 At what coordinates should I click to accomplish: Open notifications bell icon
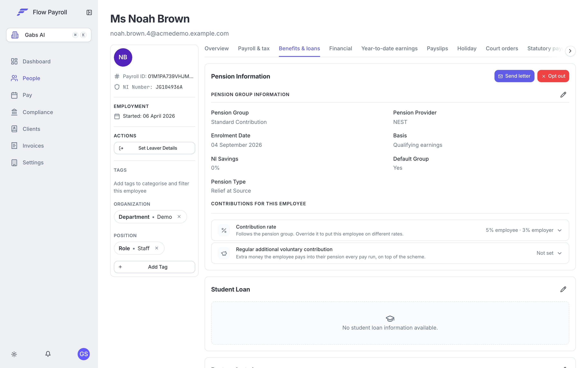48,354
